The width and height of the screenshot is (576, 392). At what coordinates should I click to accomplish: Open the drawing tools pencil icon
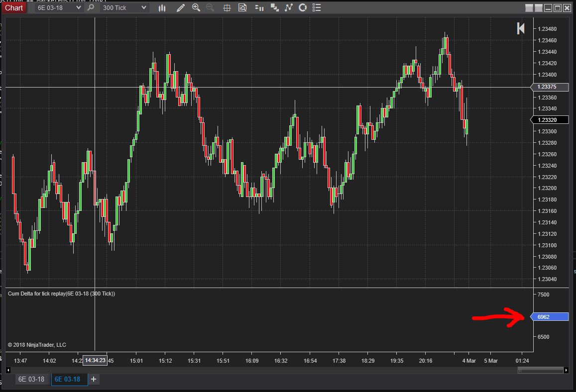(180, 7)
